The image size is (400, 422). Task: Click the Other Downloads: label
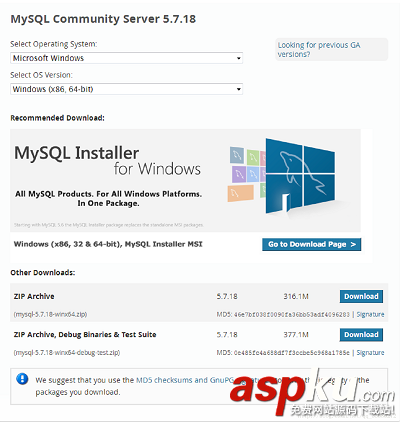pyautogui.click(x=43, y=273)
